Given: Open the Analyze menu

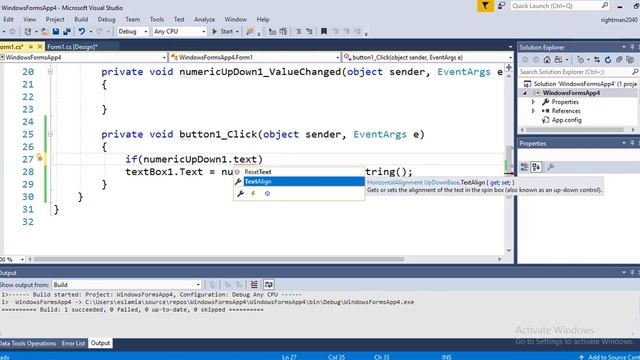Looking at the screenshot, I should (x=204, y=19).
